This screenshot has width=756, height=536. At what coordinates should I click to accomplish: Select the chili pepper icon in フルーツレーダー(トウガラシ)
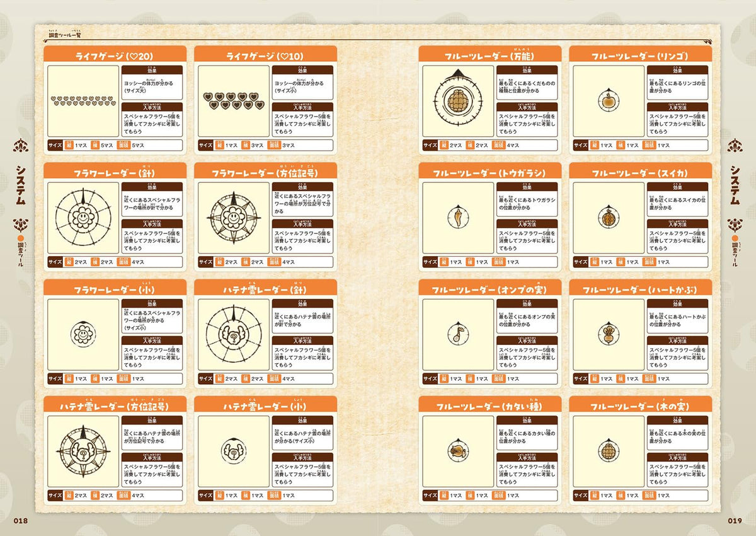(x=459, y=218)
